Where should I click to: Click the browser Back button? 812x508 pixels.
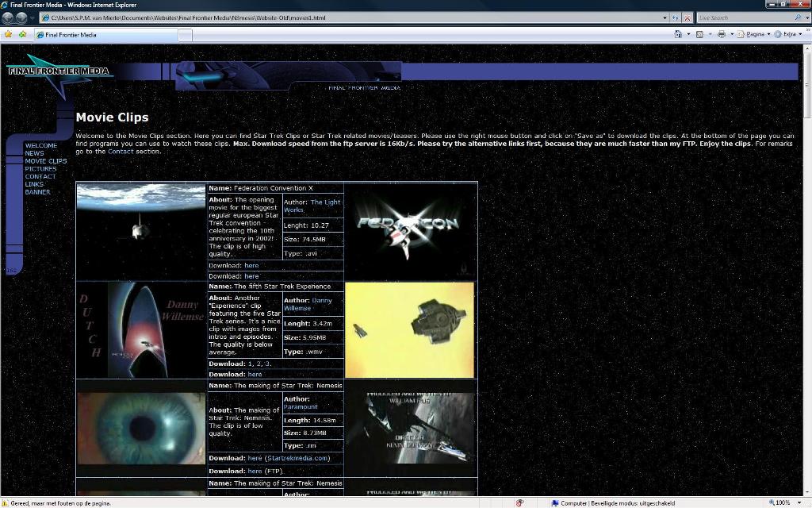[8, 17]
